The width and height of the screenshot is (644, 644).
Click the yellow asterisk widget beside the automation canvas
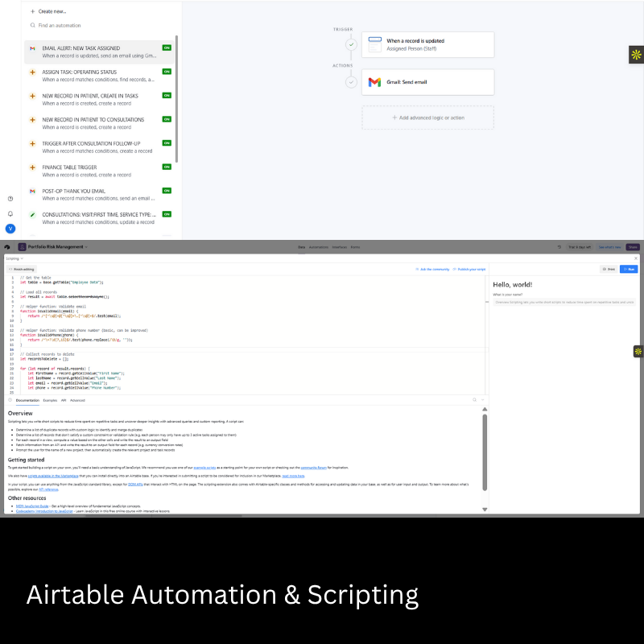[x=636, y=55]
